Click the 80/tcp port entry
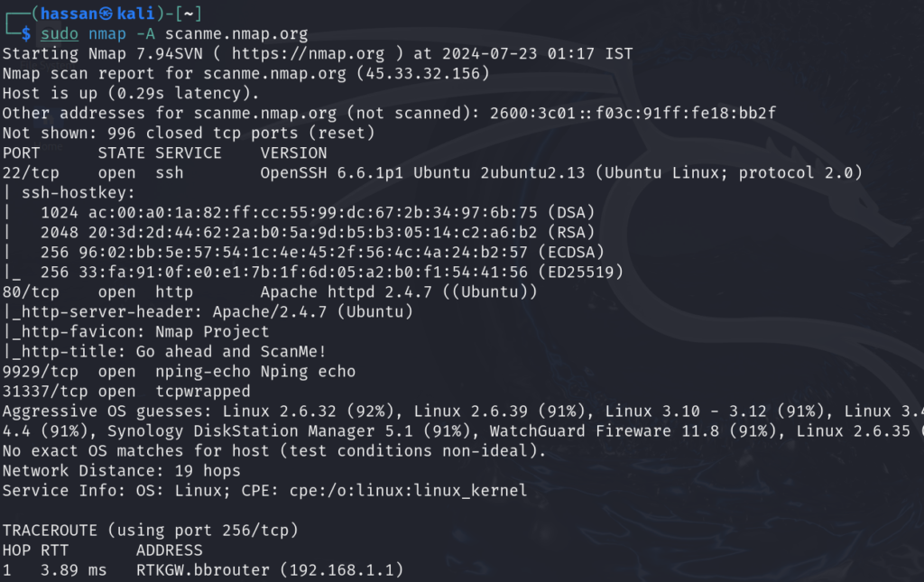The width and height of the screenshot is (924, 582). pos(31,292)
